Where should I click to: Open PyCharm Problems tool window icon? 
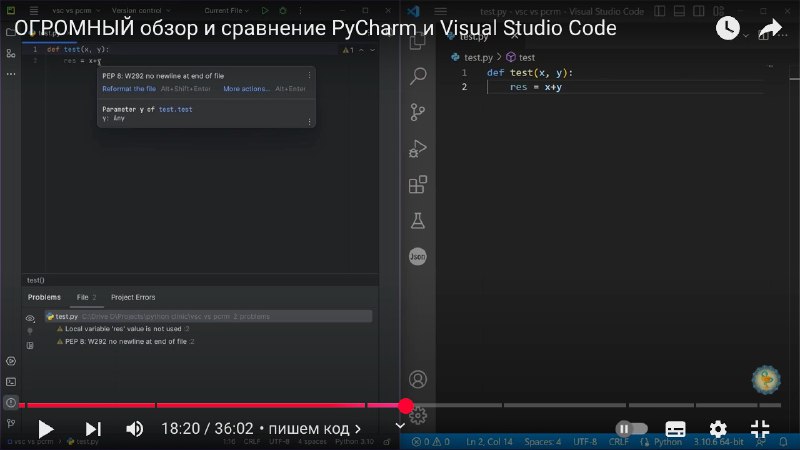(x=11, y=403)
